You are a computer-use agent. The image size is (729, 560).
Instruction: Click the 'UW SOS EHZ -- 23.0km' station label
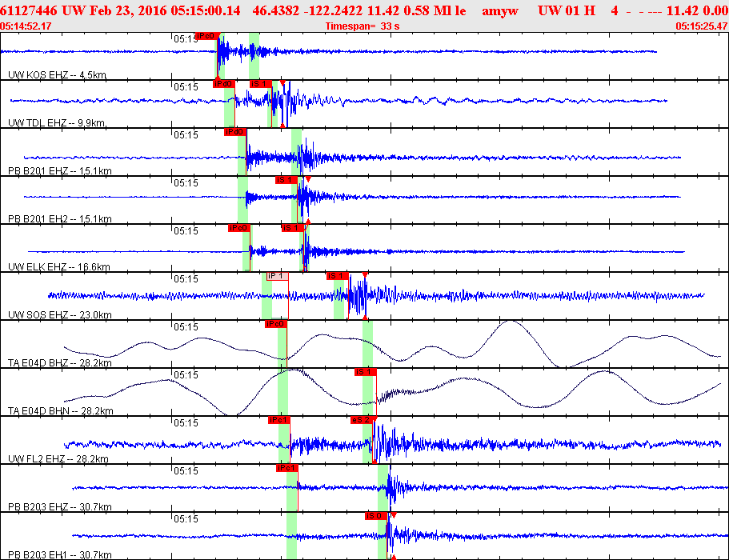[x=60, y=314]
